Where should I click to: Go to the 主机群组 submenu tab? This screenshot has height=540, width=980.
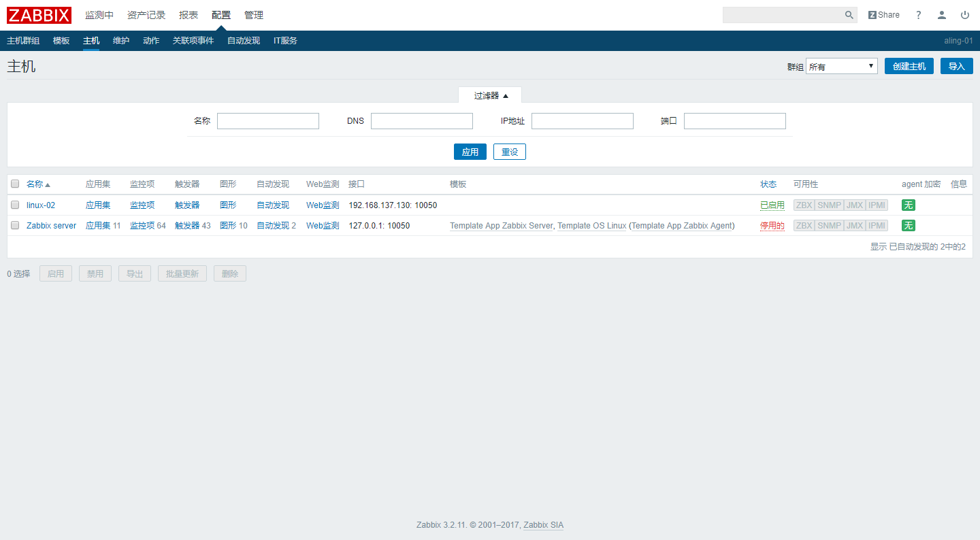coord(23,41)
